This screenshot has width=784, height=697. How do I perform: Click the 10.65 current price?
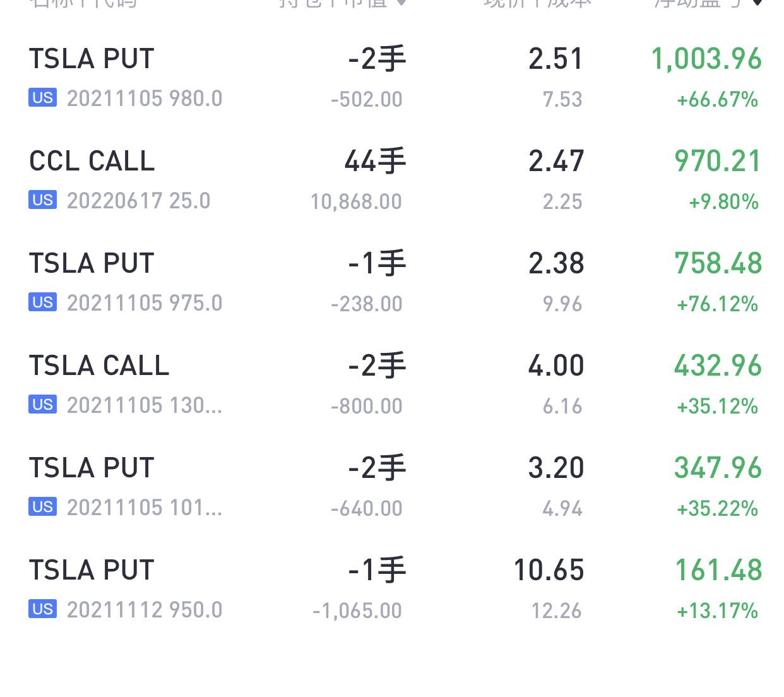click(x=549, y=570)
